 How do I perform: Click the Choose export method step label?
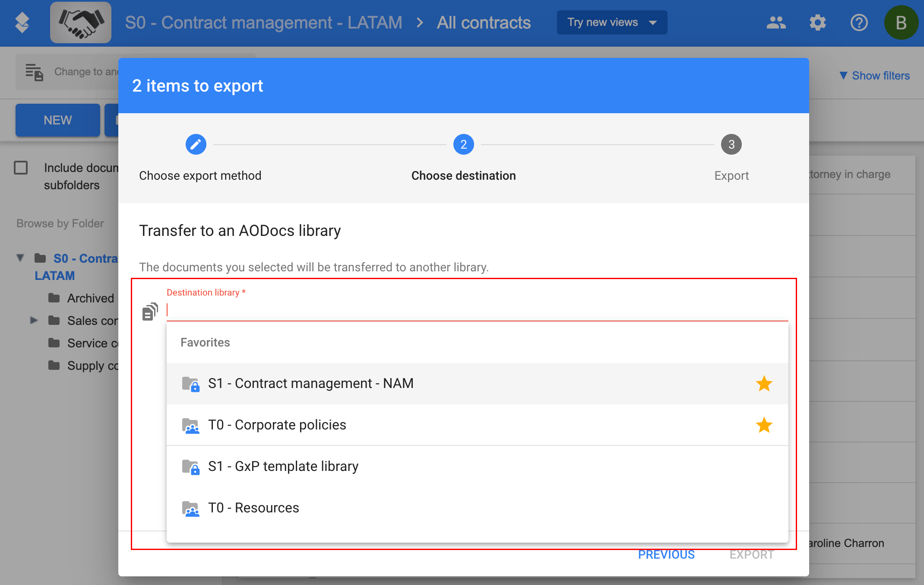pos(200,175)
